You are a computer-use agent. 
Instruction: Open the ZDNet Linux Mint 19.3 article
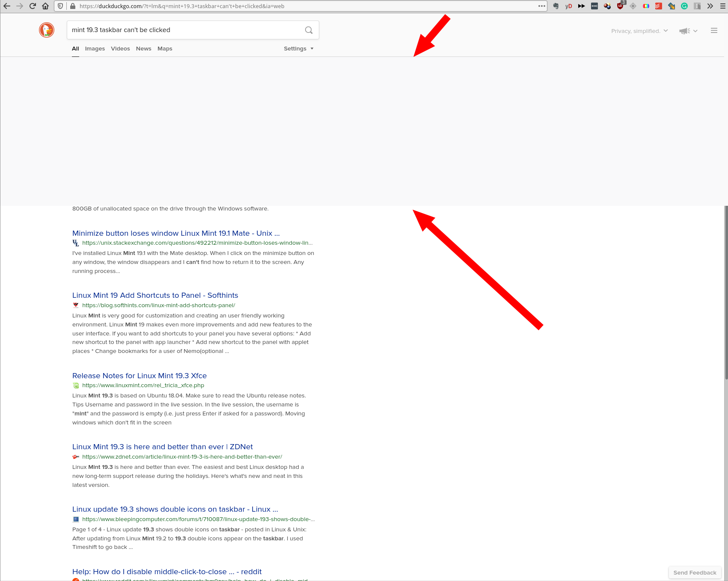pyautogui.click(x=163, y=447)
